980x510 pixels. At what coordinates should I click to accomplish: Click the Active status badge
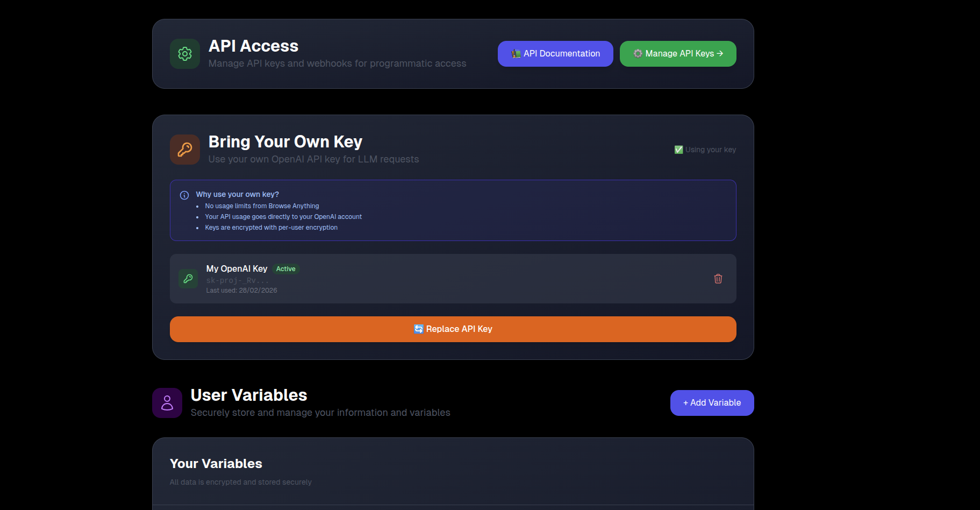[285, 268]
